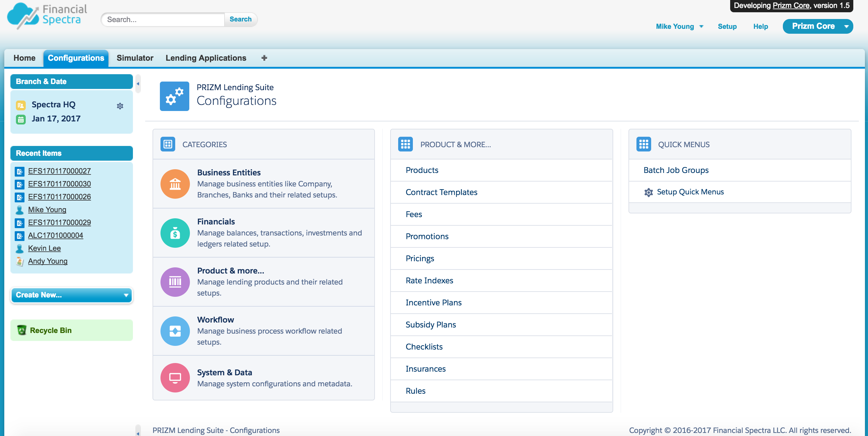Open the Rules configuration
The image size is (868, 436).
point(415,391)
